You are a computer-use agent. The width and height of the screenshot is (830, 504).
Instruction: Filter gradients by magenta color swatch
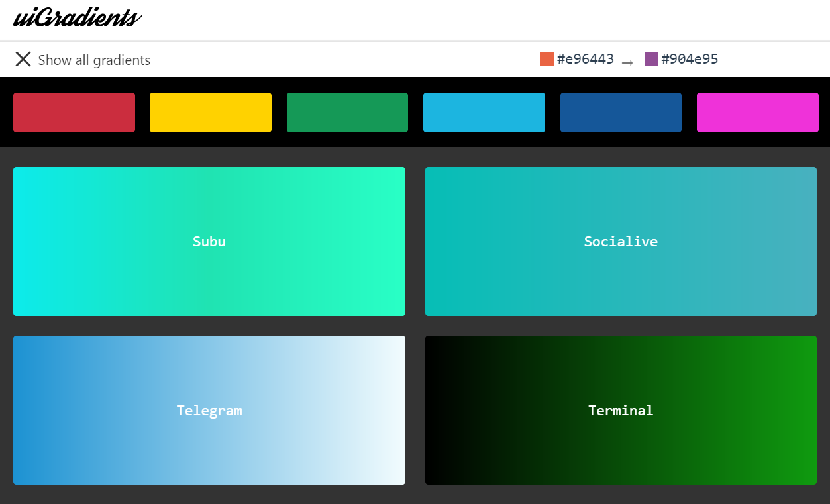758,113
